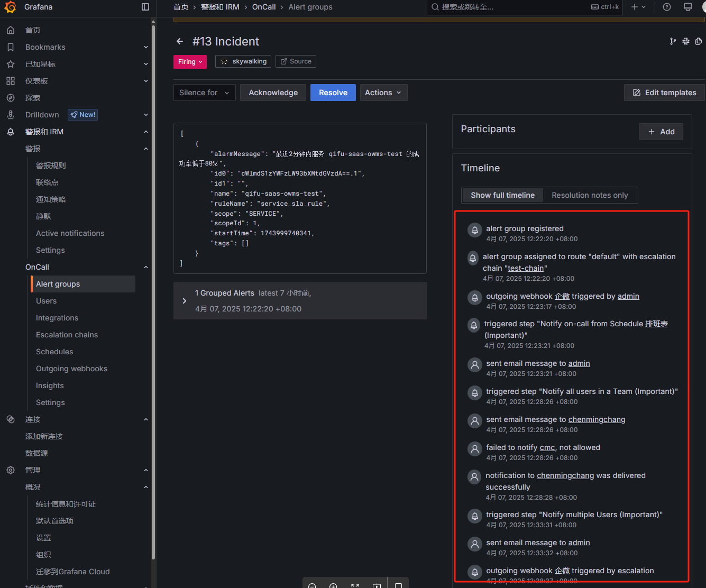Click the compass icon for 探索
706x588 pixels.
point(11,98)
